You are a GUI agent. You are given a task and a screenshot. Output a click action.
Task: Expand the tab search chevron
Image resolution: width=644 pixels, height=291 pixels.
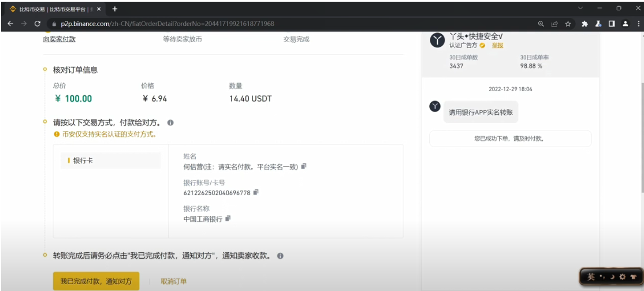click(x=580, y=8)
